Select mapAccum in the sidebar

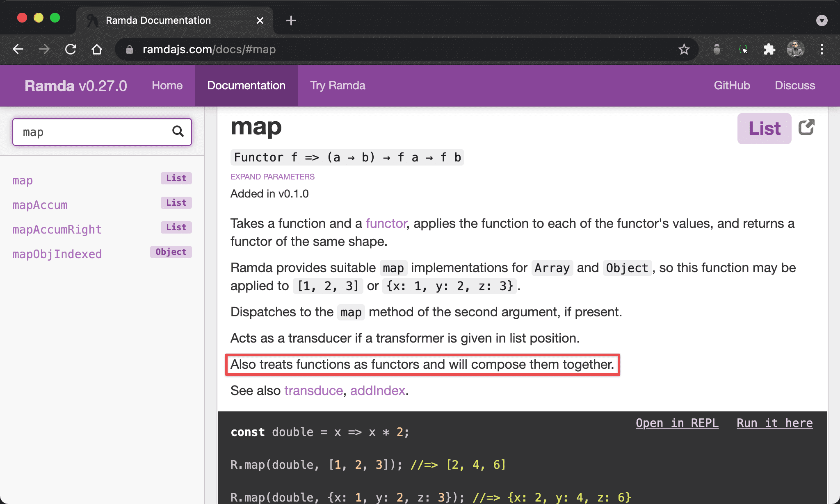(x=40, y=205)
